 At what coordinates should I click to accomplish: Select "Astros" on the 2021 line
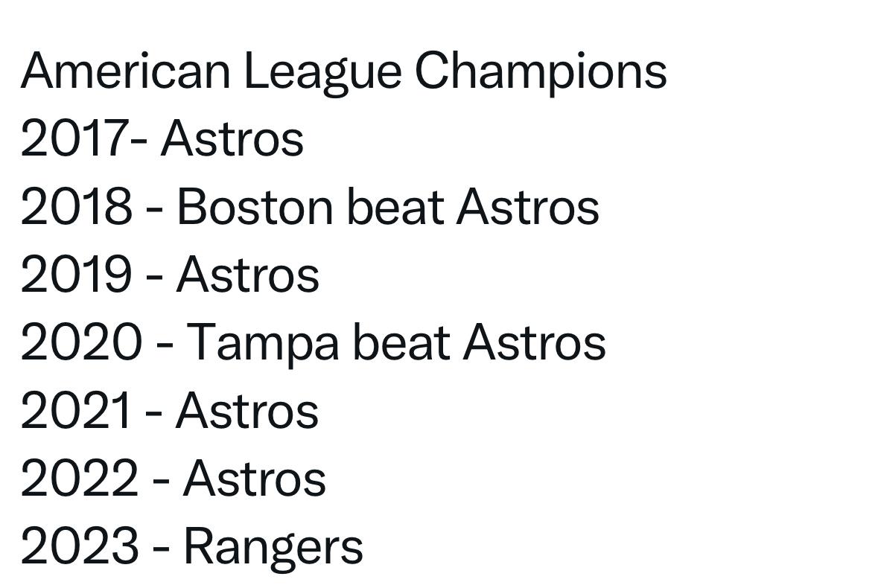[x=246, y=411]
